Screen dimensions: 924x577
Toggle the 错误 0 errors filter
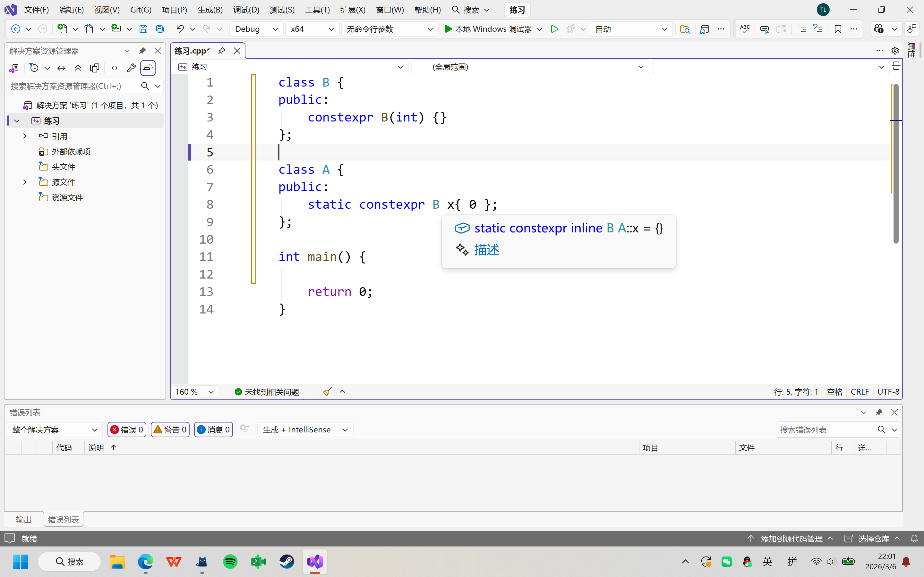coord(127,430)
